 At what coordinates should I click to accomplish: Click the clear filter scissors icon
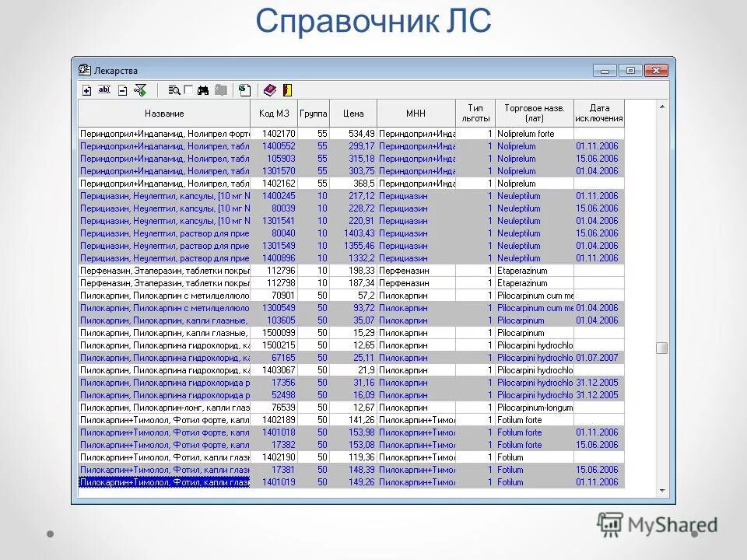point(140,89)
